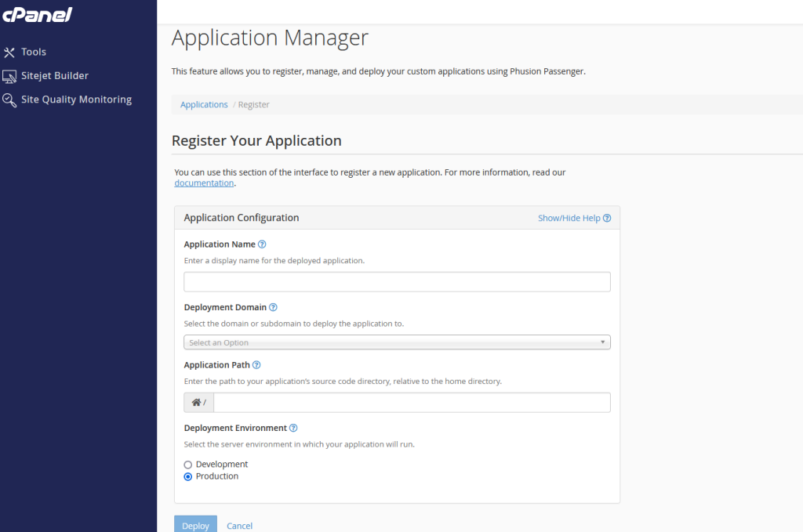Open the documentation link
Image resolution: width=803 pixels, height=532 pixels.
coord(204,183)
